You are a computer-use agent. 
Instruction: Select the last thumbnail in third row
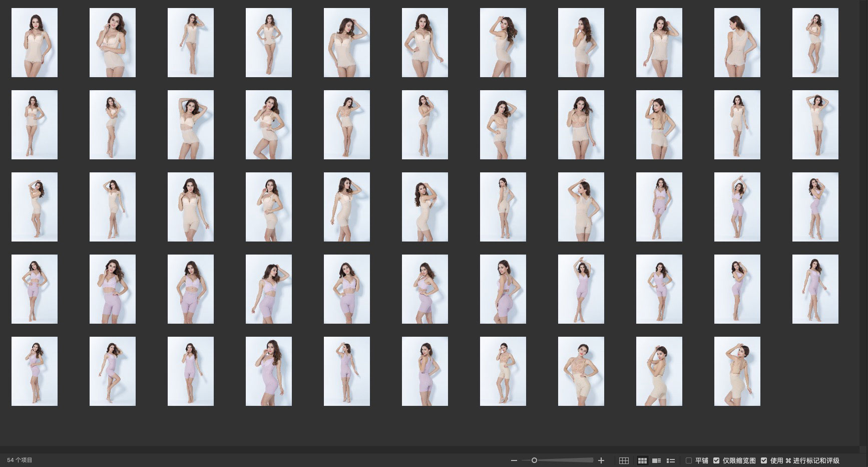pos(815,207)
